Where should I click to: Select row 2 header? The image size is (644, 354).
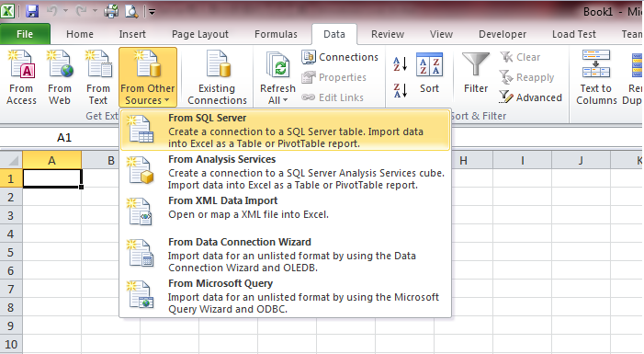click(x=11, y=198)
